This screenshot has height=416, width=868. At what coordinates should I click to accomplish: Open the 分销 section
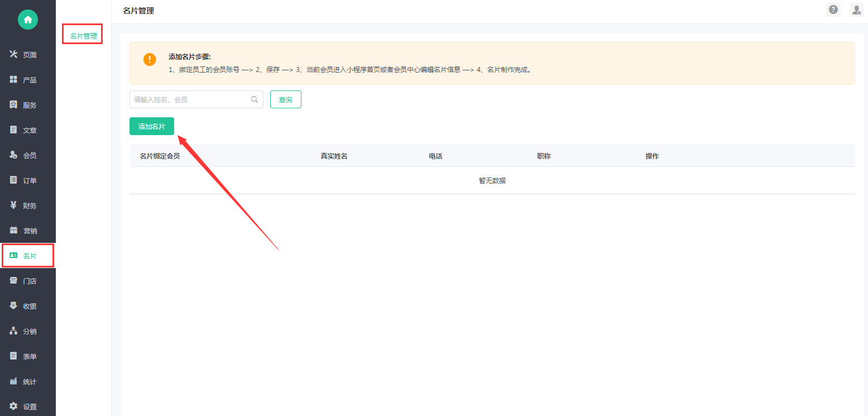[28, 331]
